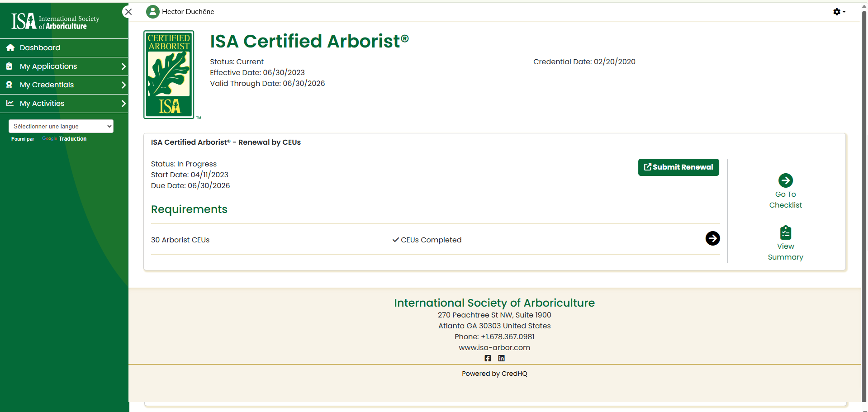Open the settings gear dropdown
This screenshot has width=868, height=412.
839,12
